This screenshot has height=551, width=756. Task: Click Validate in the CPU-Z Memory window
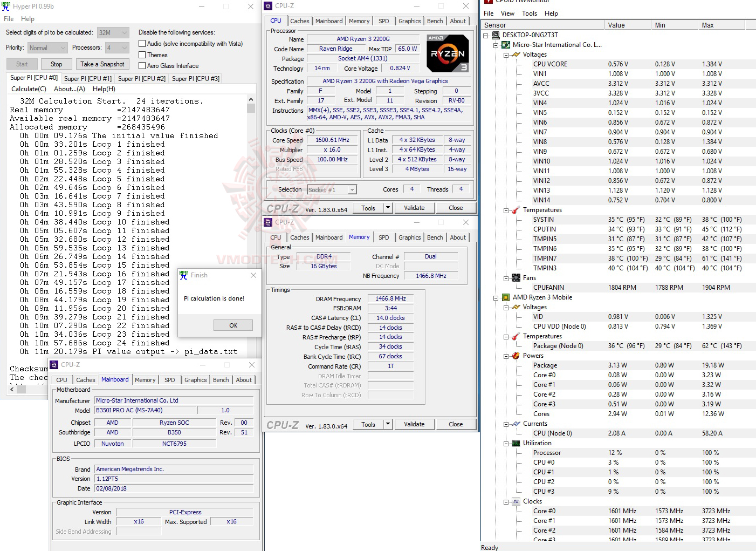tap(414, 424)
